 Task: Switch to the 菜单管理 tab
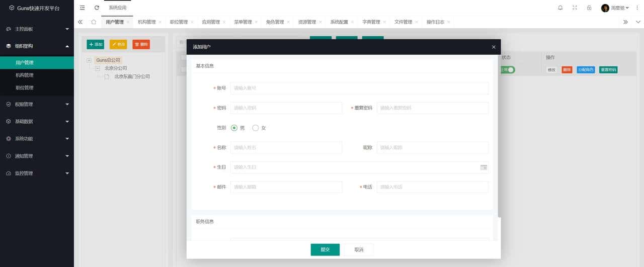(x=243, y=22)
